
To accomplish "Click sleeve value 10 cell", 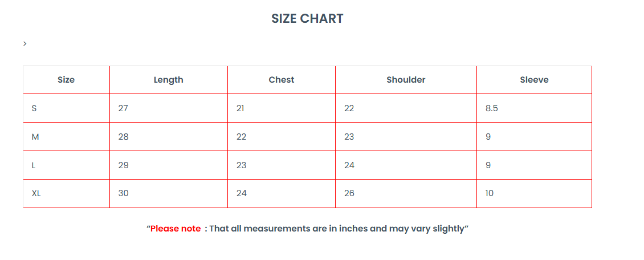I will pyautogui.click(x=490, y=193).
